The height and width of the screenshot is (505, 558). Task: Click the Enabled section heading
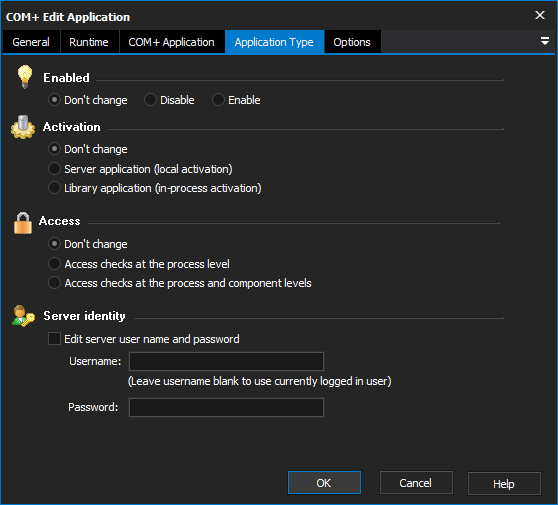coord(67,78)
